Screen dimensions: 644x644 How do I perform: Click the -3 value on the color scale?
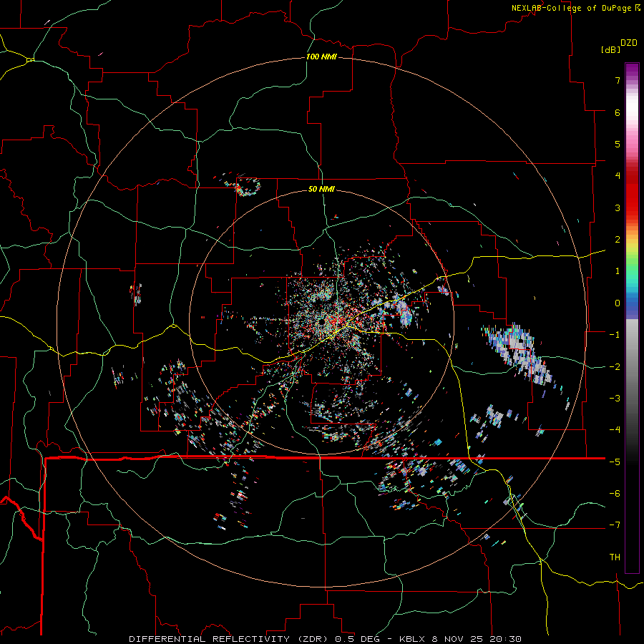pyautogui.click(x=615, y=398)
